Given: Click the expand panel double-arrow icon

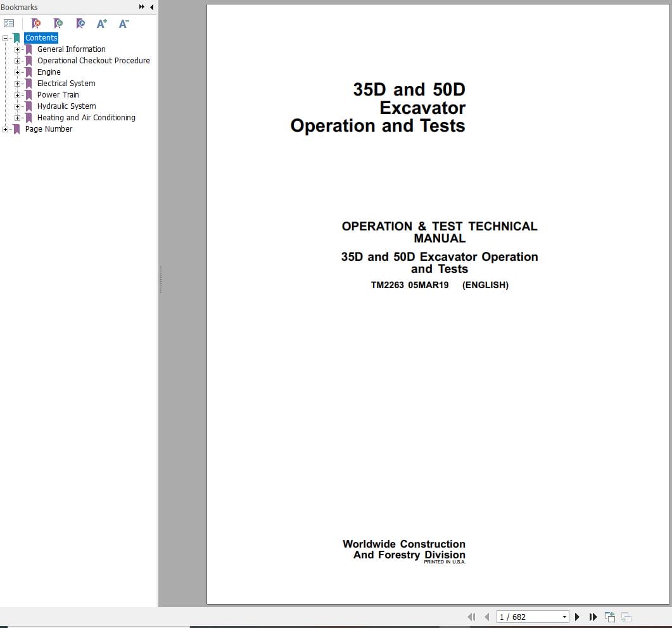Looking at the screenshot, I should pyautogui.click(x=141, y=7).
